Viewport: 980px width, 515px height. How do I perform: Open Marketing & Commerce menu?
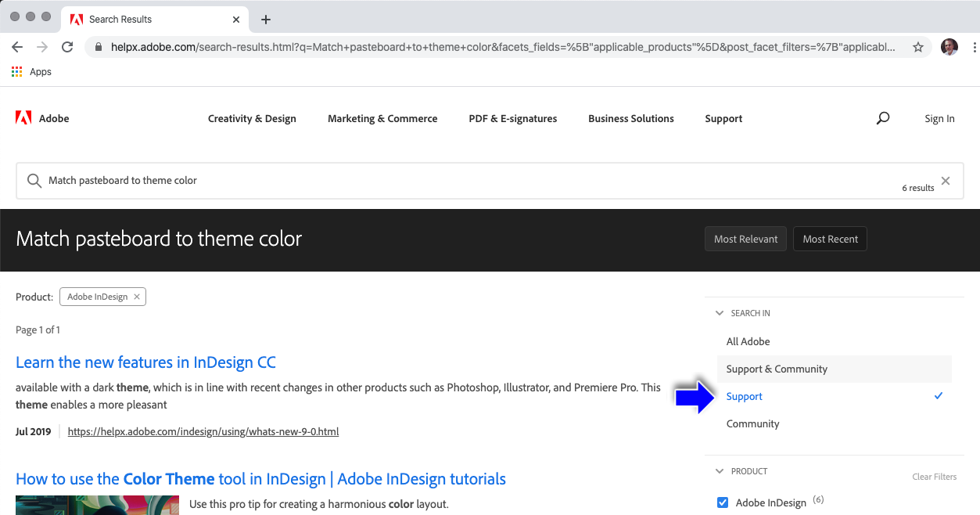click(x=382, y=119)
